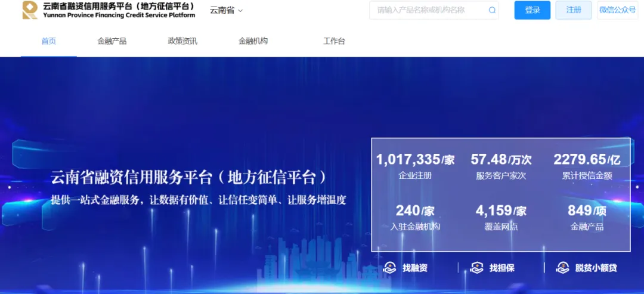Click the 注册 button
This screenshot has width=644, height=294.
[x=574, y=10]
